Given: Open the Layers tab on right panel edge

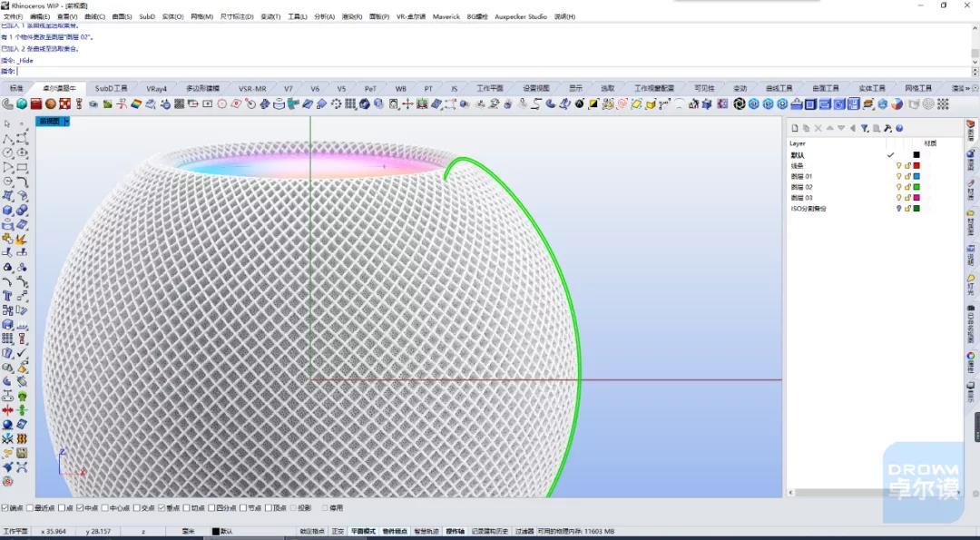Looking at the screenshot, I should 971,132.
